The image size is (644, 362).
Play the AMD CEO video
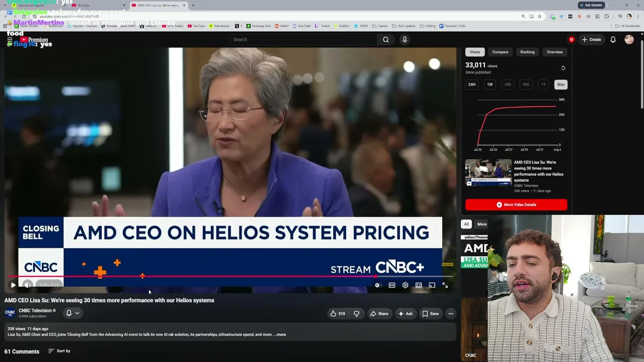[x=13, y=285]
